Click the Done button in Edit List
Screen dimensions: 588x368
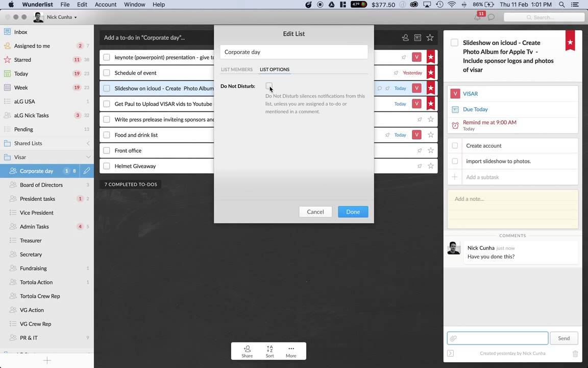coord(353,212)
